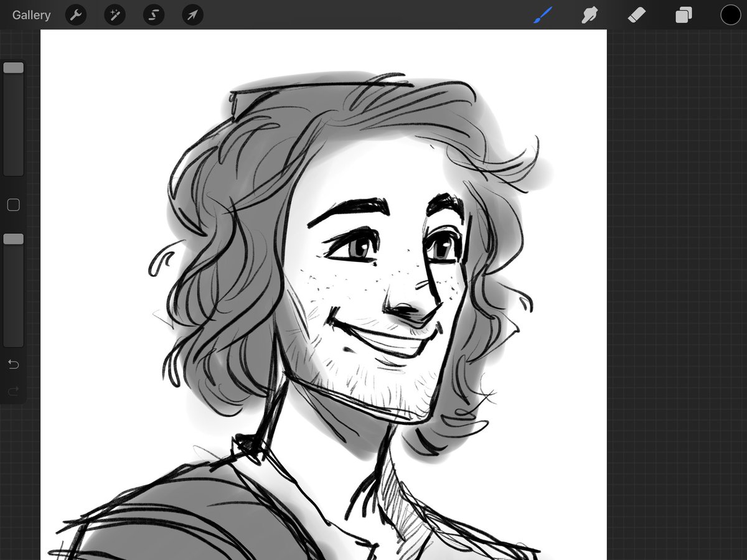Screen dimensions: 747x560
Task: Undo the last stroke
Action: tap(13, 364)
